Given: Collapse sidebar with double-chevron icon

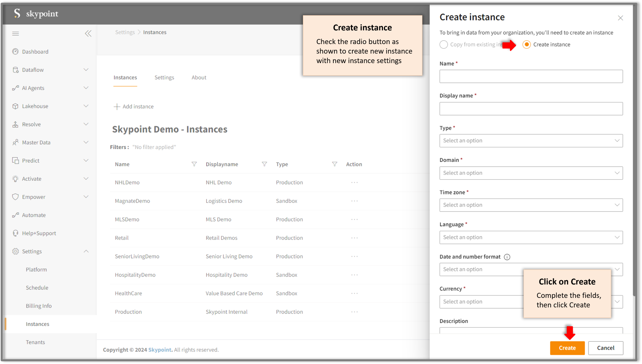Looking at the screenshot, I should click(x=88, y=34).
